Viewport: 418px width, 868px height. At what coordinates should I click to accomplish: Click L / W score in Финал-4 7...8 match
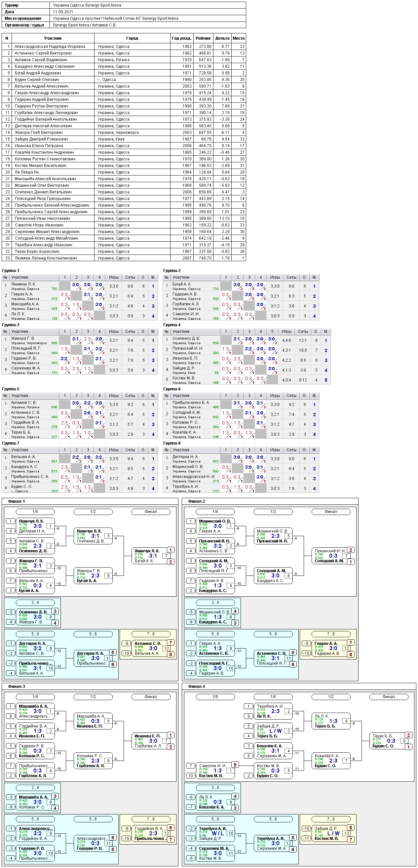coord(333,833)
